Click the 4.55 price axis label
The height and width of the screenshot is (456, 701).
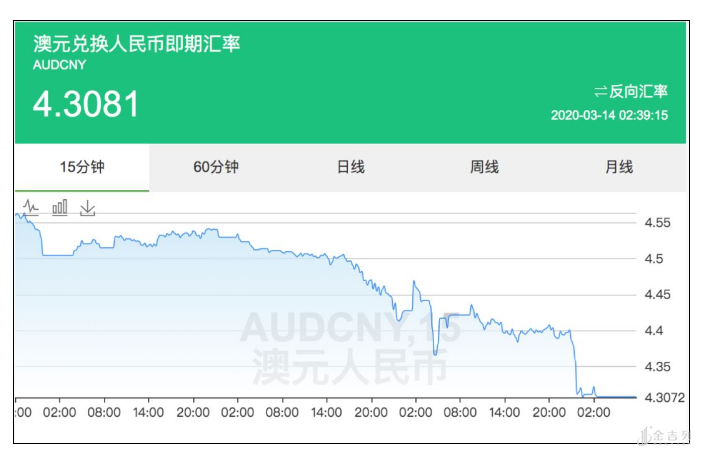[660, 223]
